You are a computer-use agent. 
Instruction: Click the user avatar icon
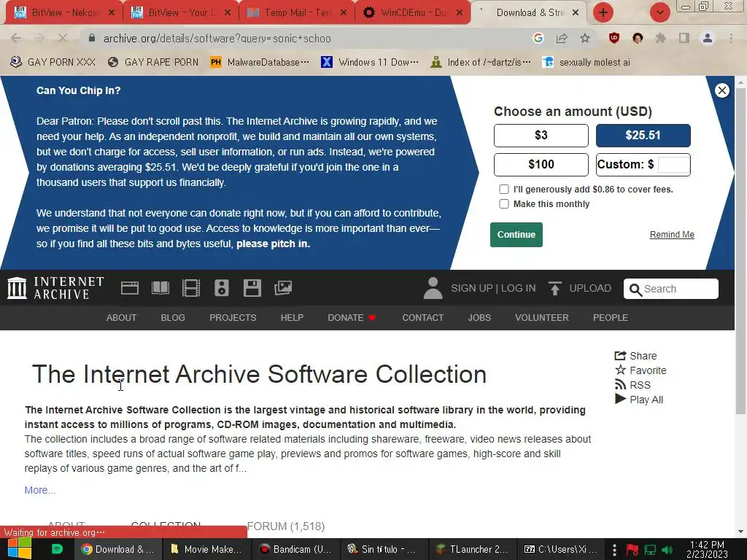pyautogui.click(x=433, y=288)
